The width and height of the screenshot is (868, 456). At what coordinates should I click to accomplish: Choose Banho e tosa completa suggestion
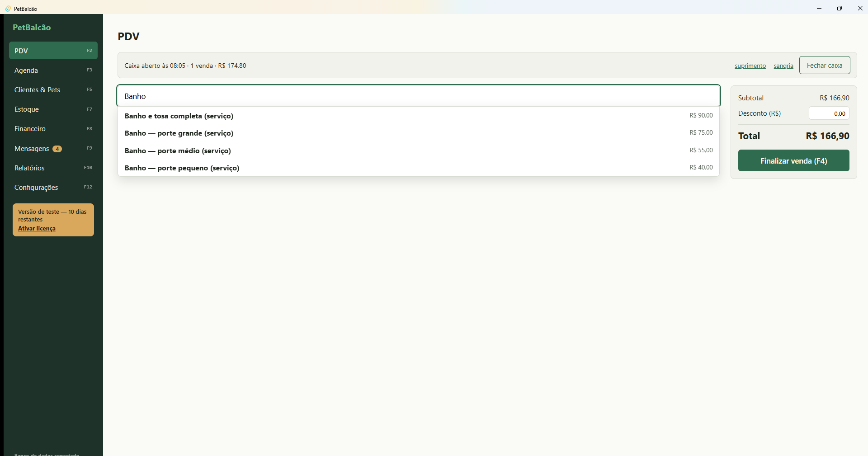click(x=419, y=116)
